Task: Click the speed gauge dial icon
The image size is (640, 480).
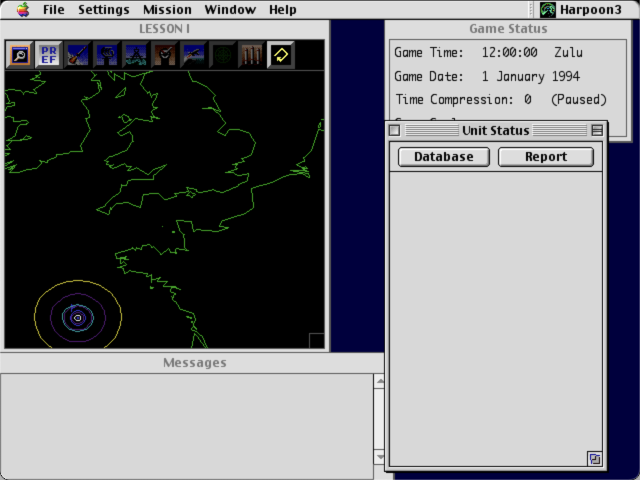Action: point(164,55)
